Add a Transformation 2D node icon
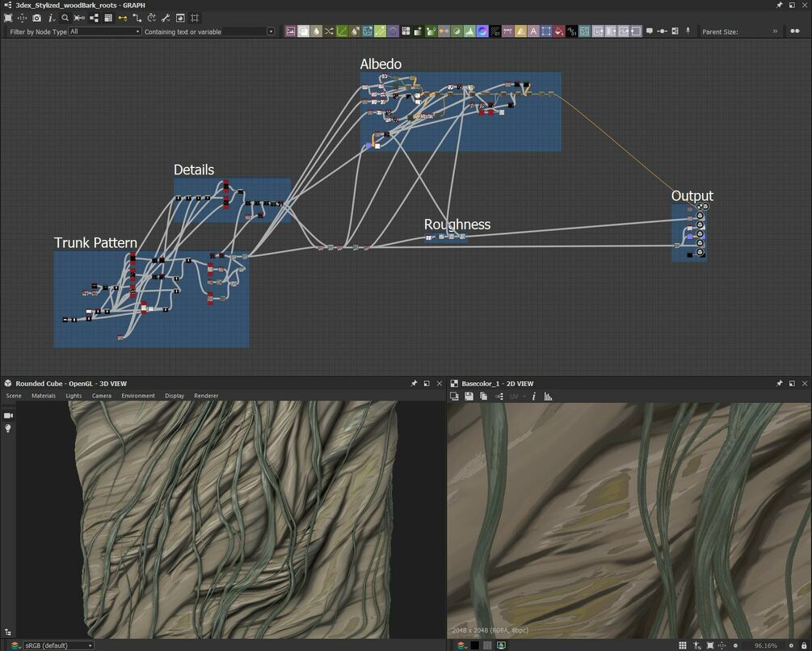The height and width of the screenshot is (651, 812). (546, 31)
